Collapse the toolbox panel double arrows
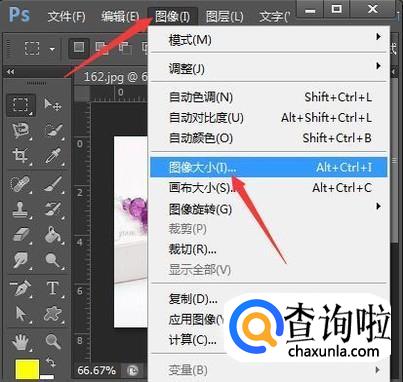Screen dimensions: 403x382 (x=10, y=71)
